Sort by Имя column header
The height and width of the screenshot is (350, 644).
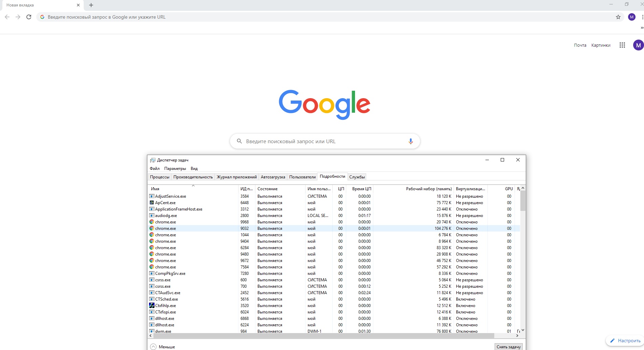[x=193, y=189]
